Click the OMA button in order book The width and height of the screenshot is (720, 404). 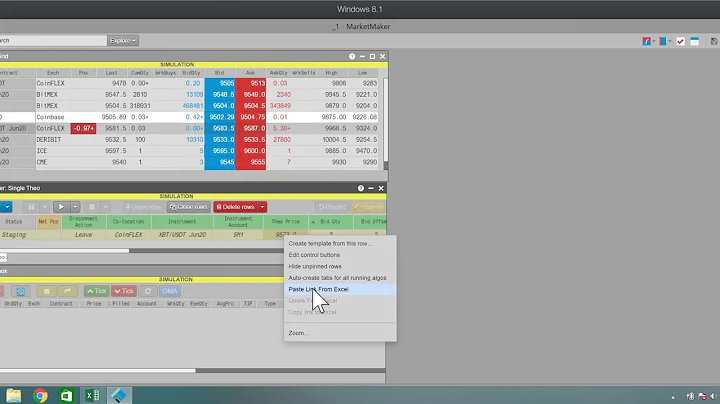(x=169, y=291)
